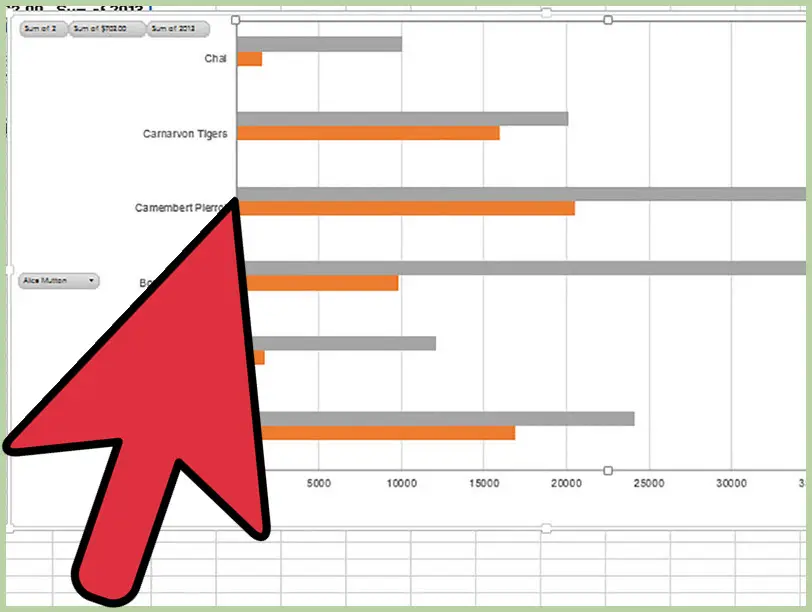
Task: Click the chart frame's bottom-center resize handle
Action: coord(546,527)
